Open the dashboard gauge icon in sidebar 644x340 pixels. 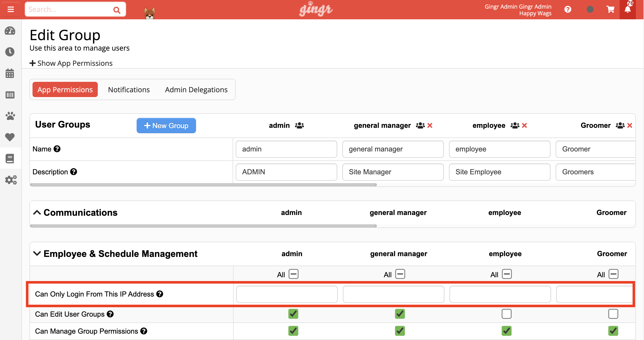pyautogui.click(x=10, y=31)
